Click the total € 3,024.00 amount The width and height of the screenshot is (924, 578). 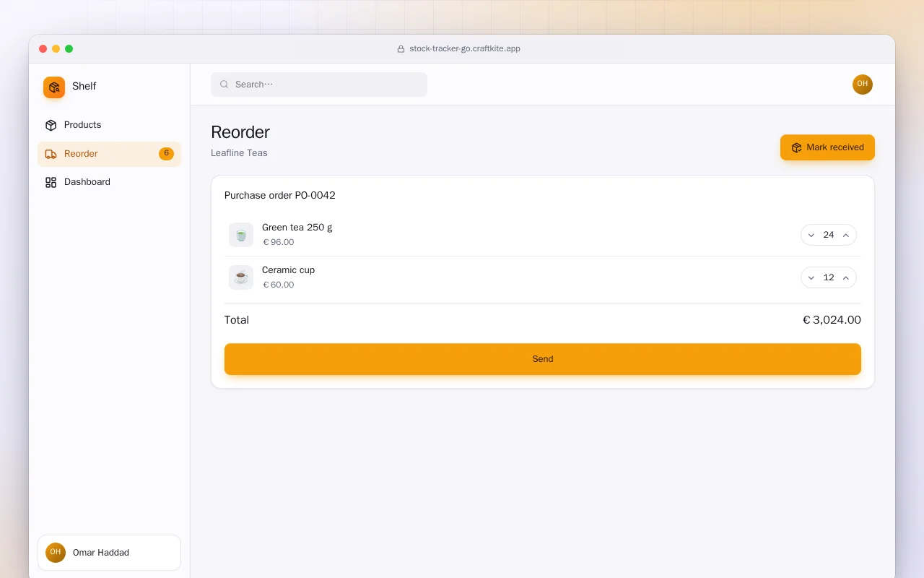832,320
